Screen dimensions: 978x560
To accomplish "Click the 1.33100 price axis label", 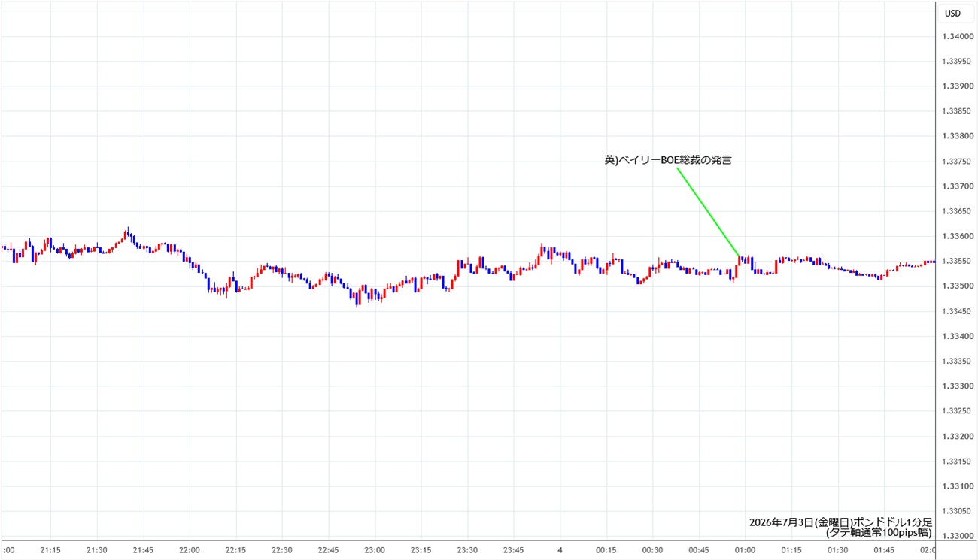I will 956,486.
